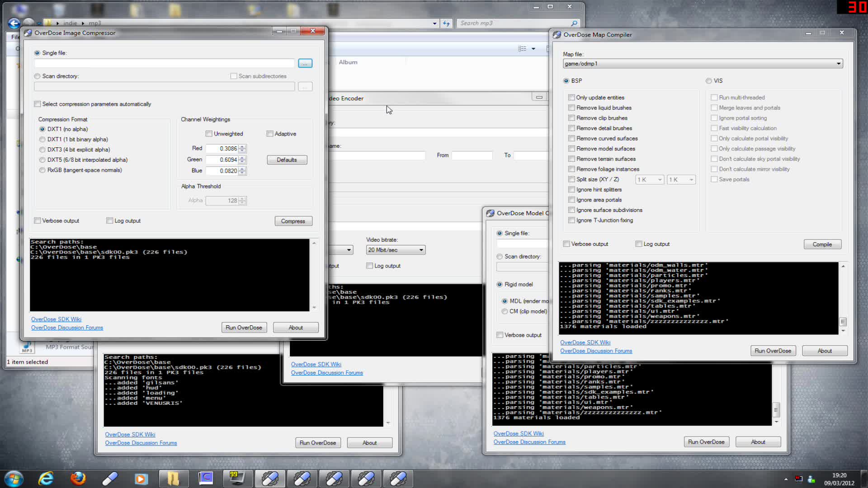The image size is (868, 488).
Task: Click Defaults button for channel weightings
Action: (287, 160)
